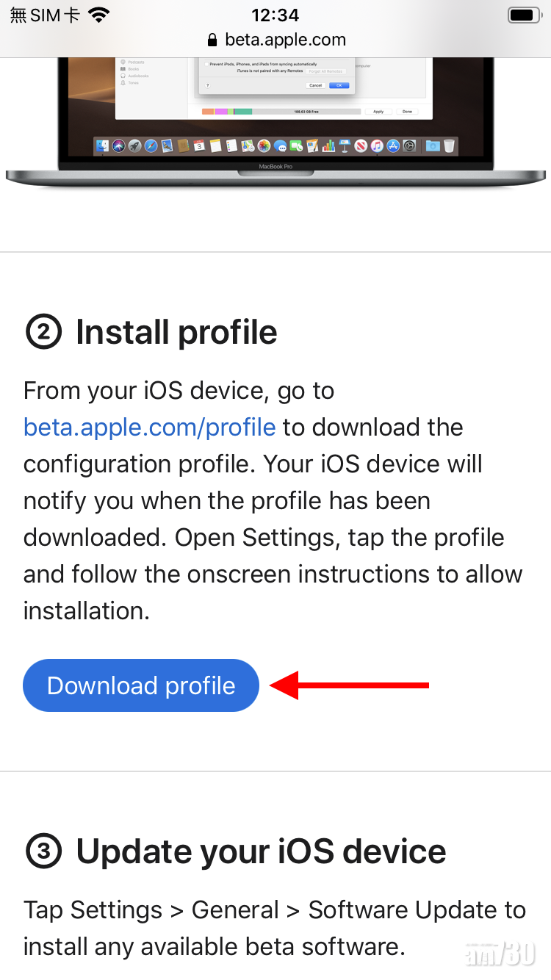The width and height of the screenshot is (551, 980).
Task: Open the beta.apple.com/profile link
Action: coord(149,427)
